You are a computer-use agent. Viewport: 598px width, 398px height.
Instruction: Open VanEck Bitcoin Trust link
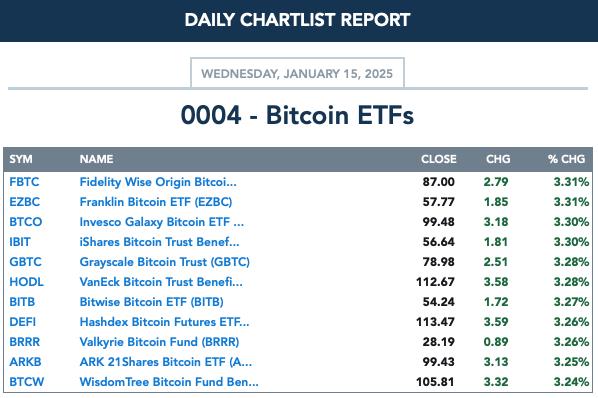[x=161, y=282]
